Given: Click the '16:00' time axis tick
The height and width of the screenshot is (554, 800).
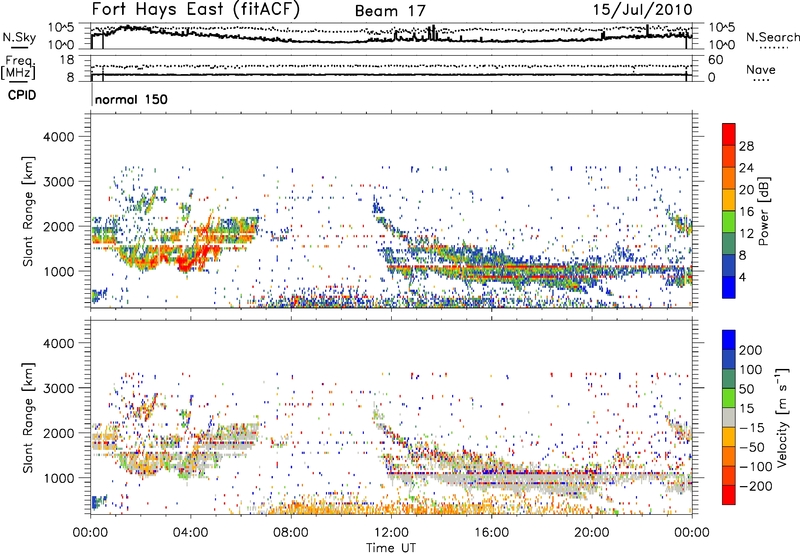Looking at the screenshot, I should 491,533.
